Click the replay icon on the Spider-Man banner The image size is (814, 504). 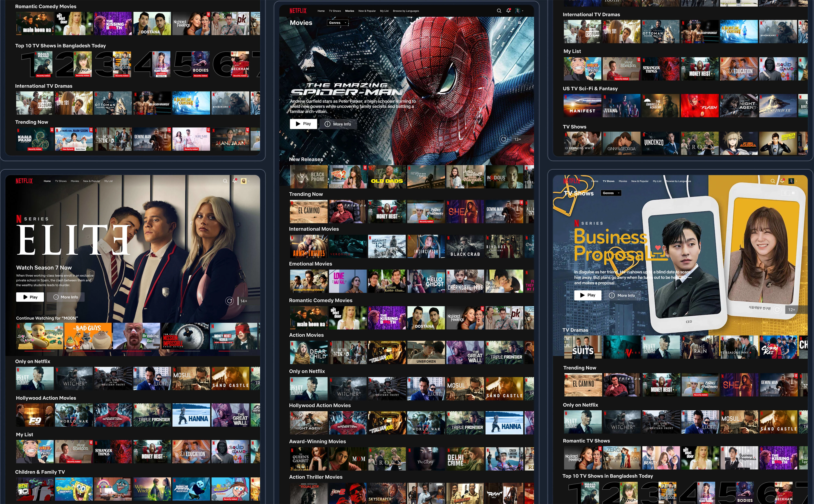pyautogui.click(x=503, y=139)
